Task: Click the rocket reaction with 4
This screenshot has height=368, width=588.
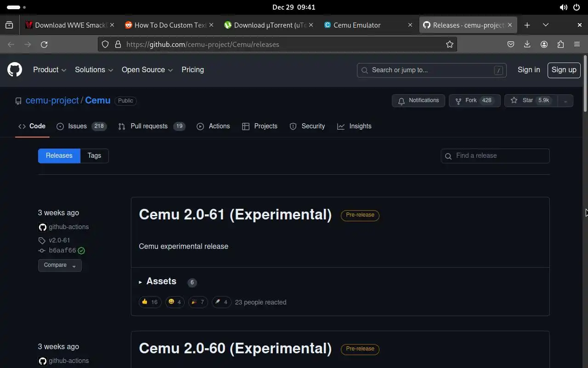Action: pos(221,302)
